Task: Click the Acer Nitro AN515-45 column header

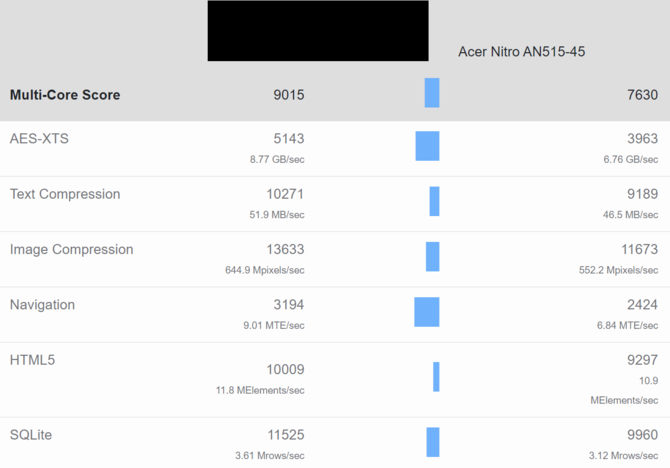Action: [x=521, y=52]
